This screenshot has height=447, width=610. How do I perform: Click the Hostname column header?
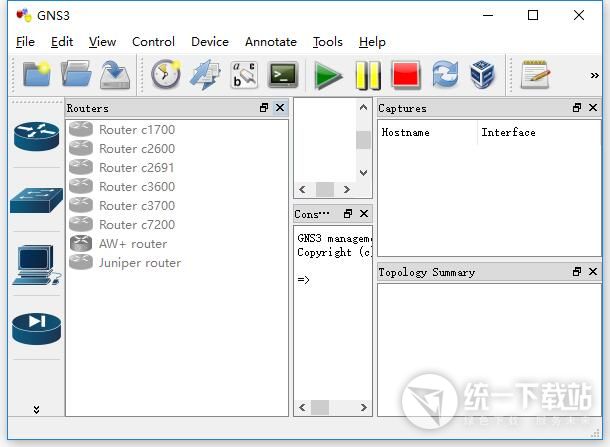(428, 132)
